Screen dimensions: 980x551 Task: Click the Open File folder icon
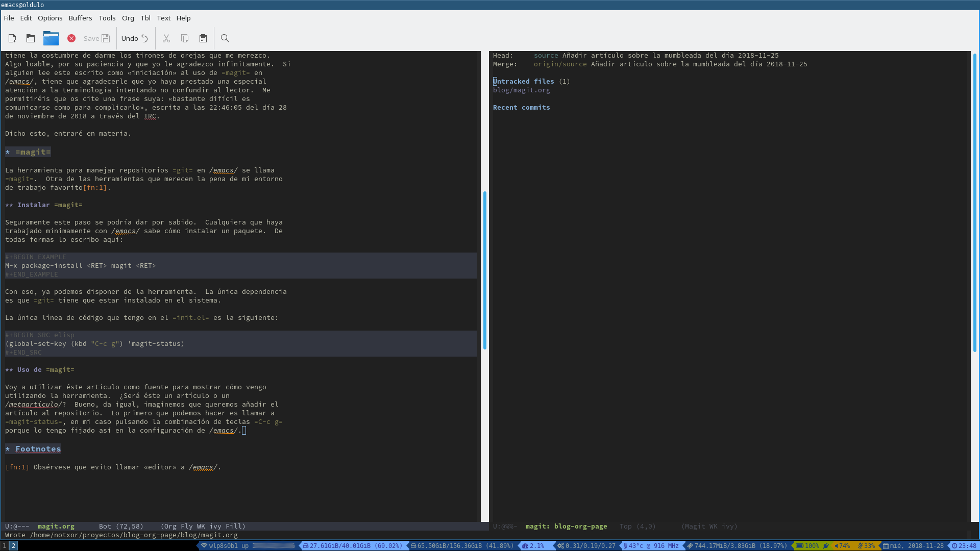tap(31, 38)
